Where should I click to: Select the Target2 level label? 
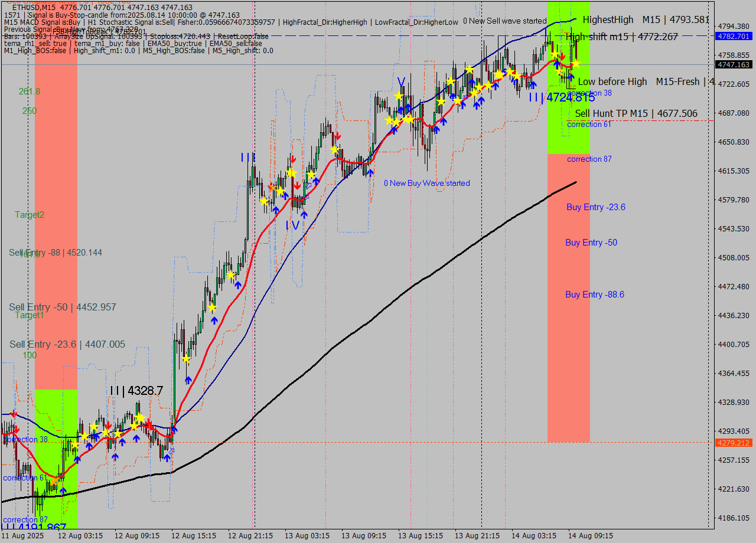pyautogui.click(x=30, y=215)
